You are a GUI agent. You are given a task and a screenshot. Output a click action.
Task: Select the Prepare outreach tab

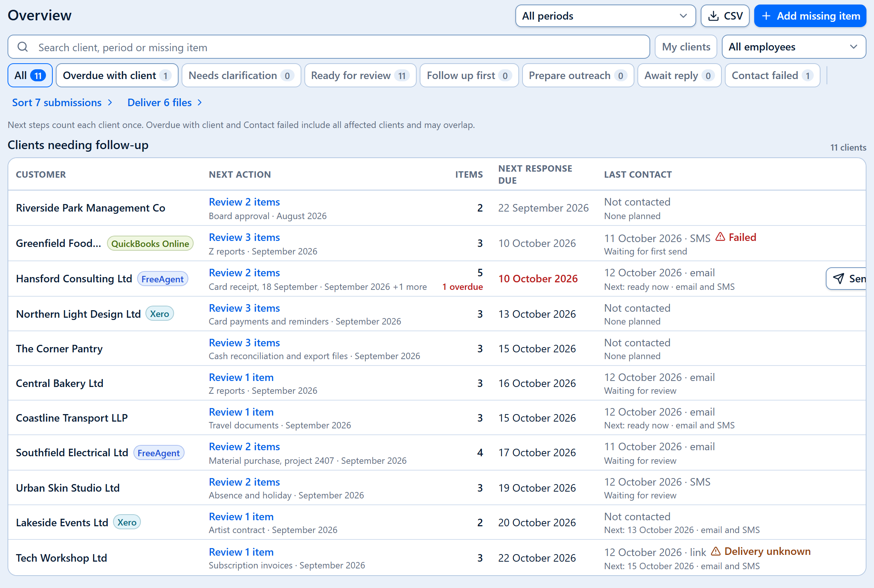pos(578,75)
